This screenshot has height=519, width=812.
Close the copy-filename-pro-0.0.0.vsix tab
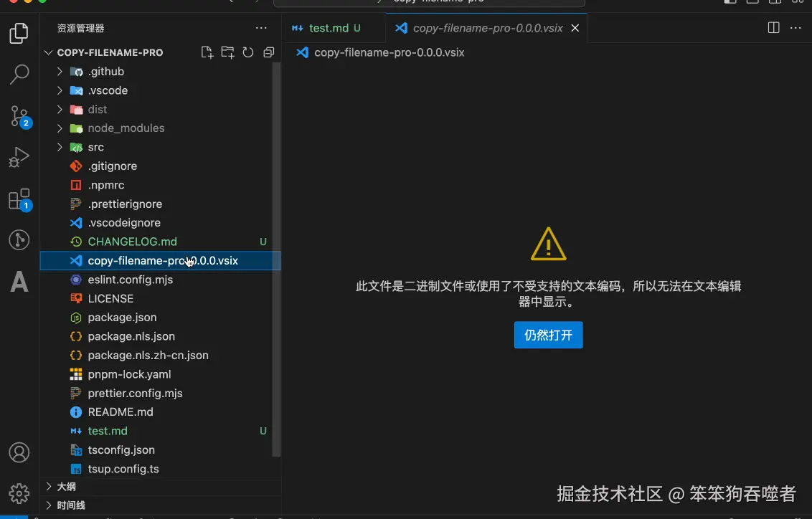tap(575, 28)
